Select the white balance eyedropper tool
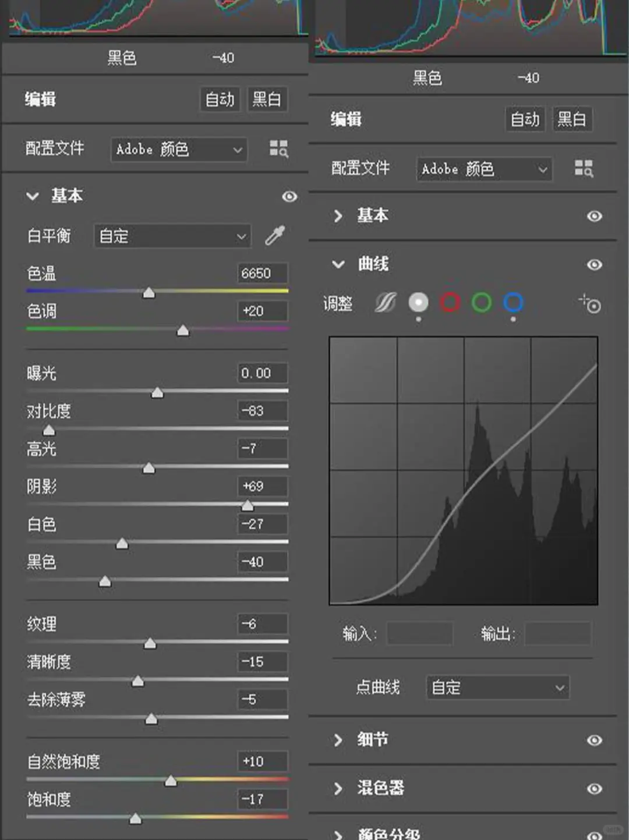This screenshot has width=629, height=840. (275, 236)
